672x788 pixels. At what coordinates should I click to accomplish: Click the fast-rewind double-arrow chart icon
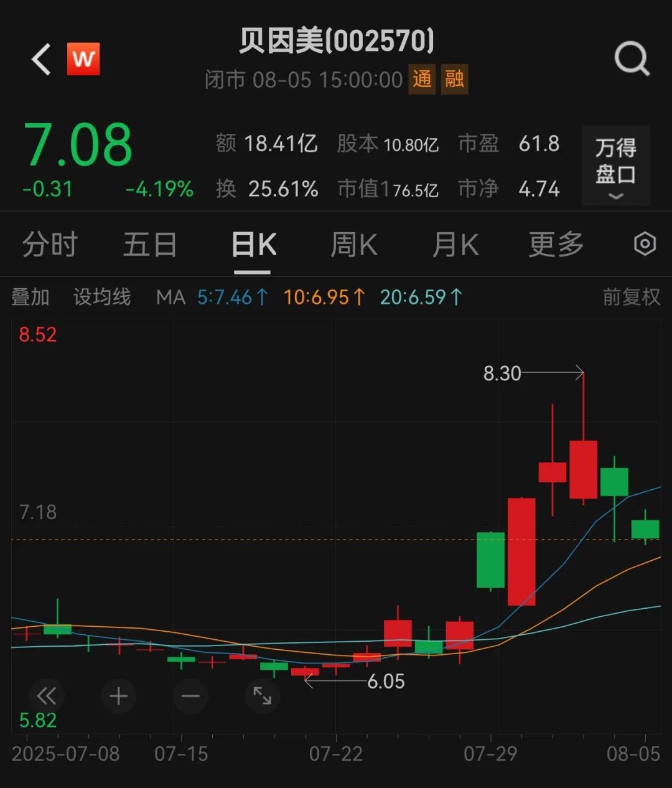coord(47,696)
